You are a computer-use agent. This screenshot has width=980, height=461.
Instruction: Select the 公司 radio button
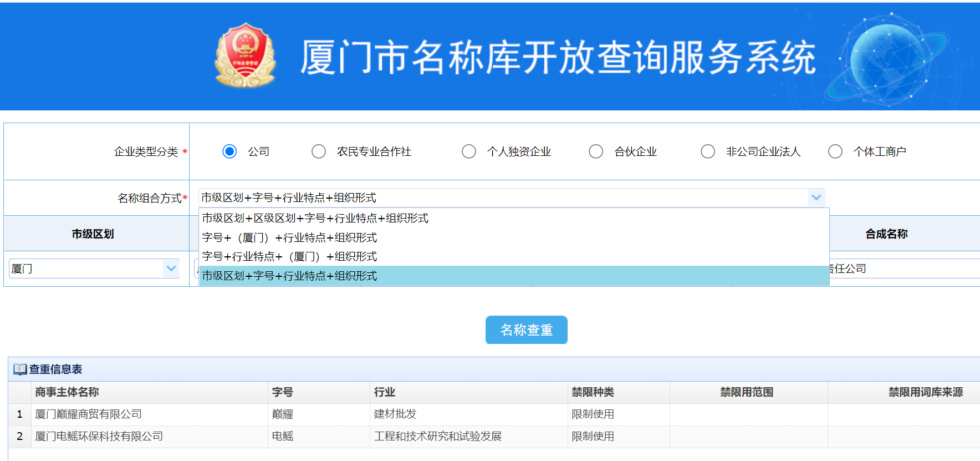click(229, 151)
